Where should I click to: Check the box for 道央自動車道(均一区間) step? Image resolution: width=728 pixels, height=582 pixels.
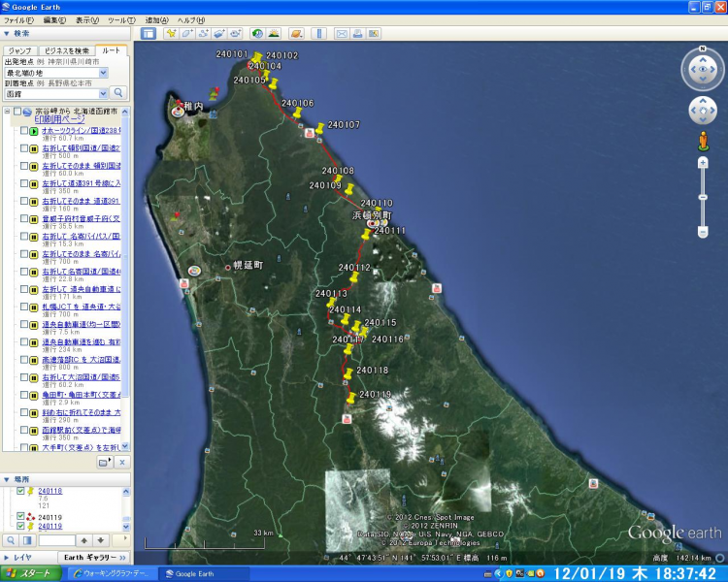pos(24,324)
